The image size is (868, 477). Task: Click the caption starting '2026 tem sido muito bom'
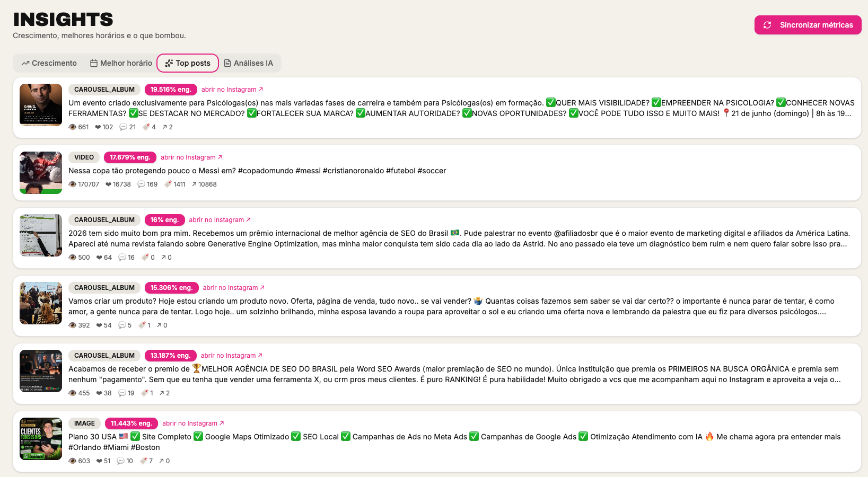click(459, 238)
